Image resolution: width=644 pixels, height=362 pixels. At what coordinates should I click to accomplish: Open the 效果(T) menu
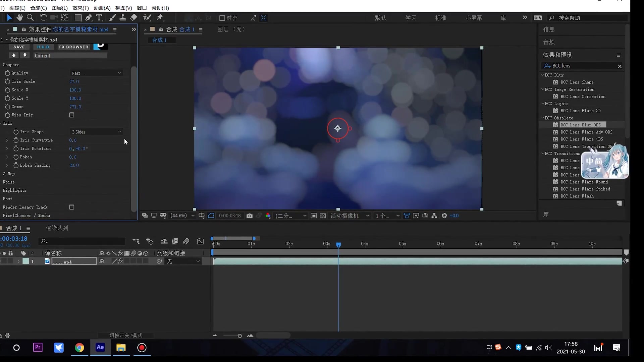click(x=80, y=8)
